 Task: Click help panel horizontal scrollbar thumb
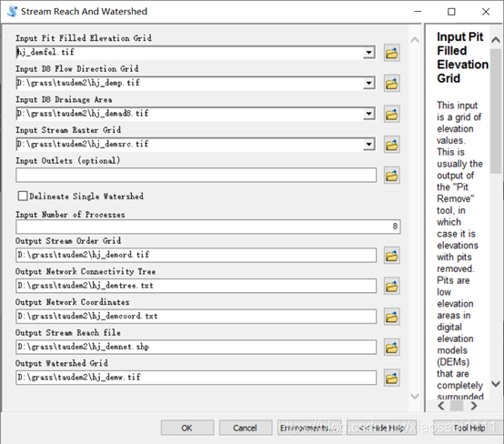[x=457, y=406]
